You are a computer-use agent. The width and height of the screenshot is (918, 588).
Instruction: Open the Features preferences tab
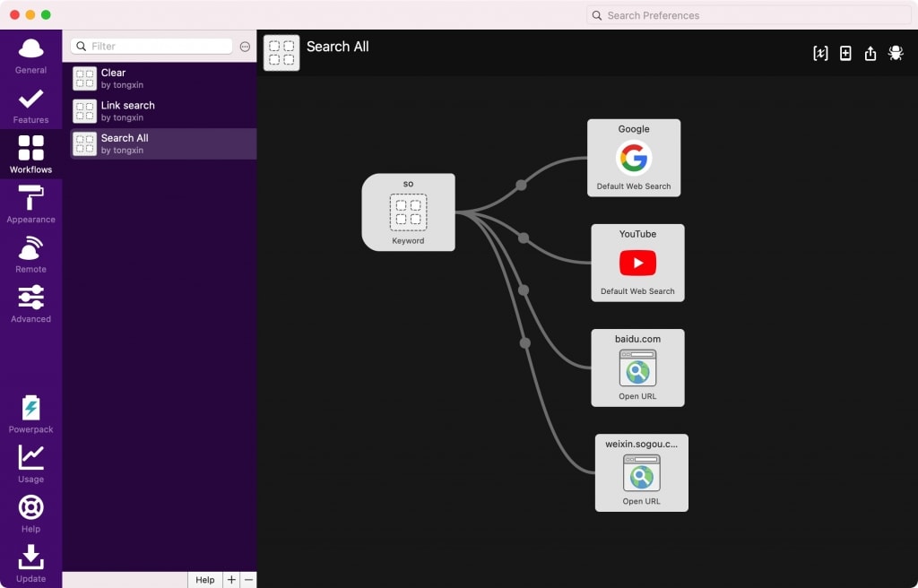click(30, 106)
